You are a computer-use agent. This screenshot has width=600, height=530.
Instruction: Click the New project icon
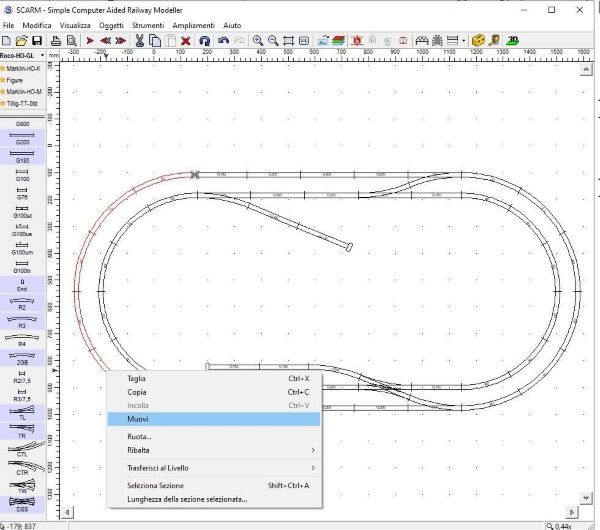8,41
